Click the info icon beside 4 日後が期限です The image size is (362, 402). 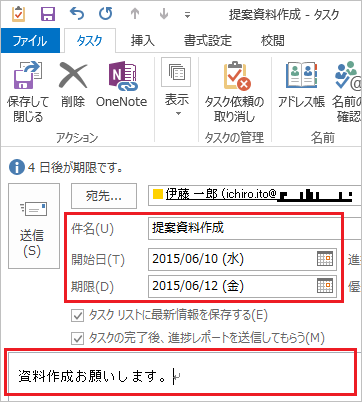[x=17, y=167]
